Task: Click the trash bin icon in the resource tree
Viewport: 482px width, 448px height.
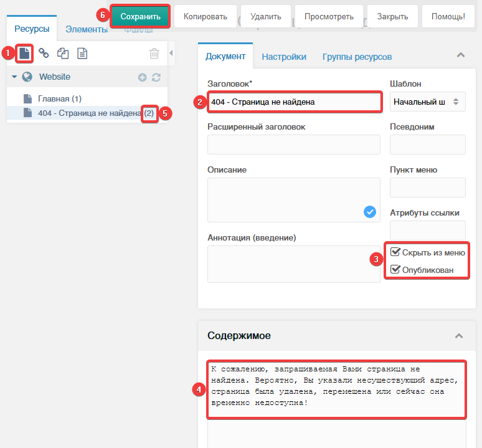Action: [154, 54]
